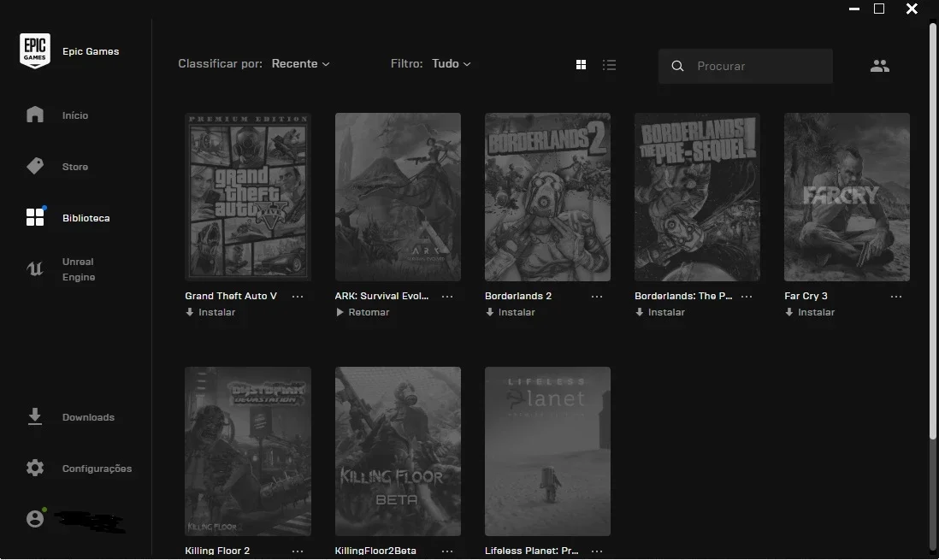Switch to grid view icon

point(581,65)
